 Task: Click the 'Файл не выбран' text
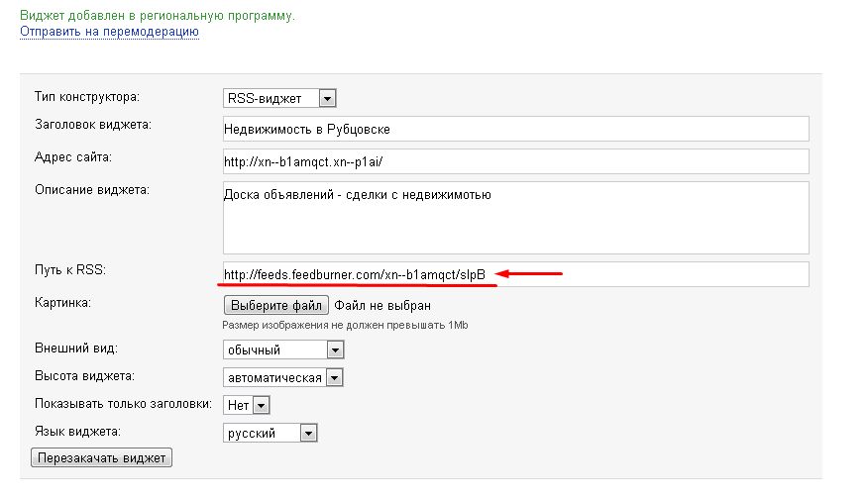point(382,305)
